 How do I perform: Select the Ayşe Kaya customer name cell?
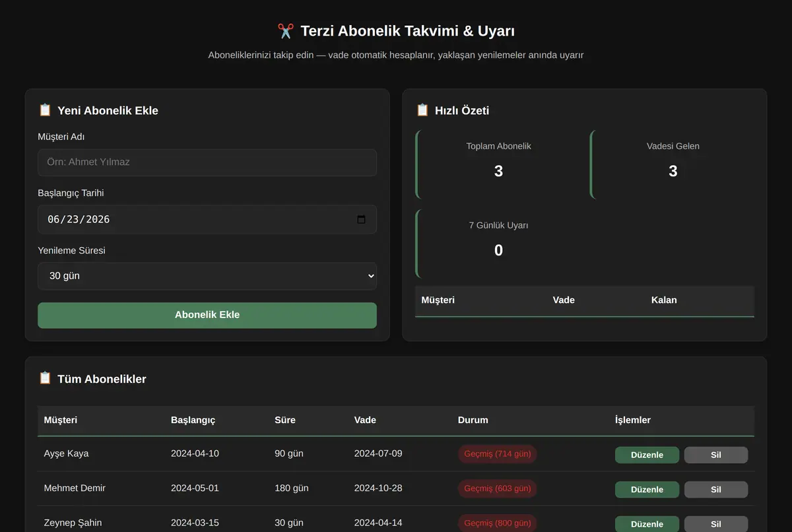coord(66,453)
